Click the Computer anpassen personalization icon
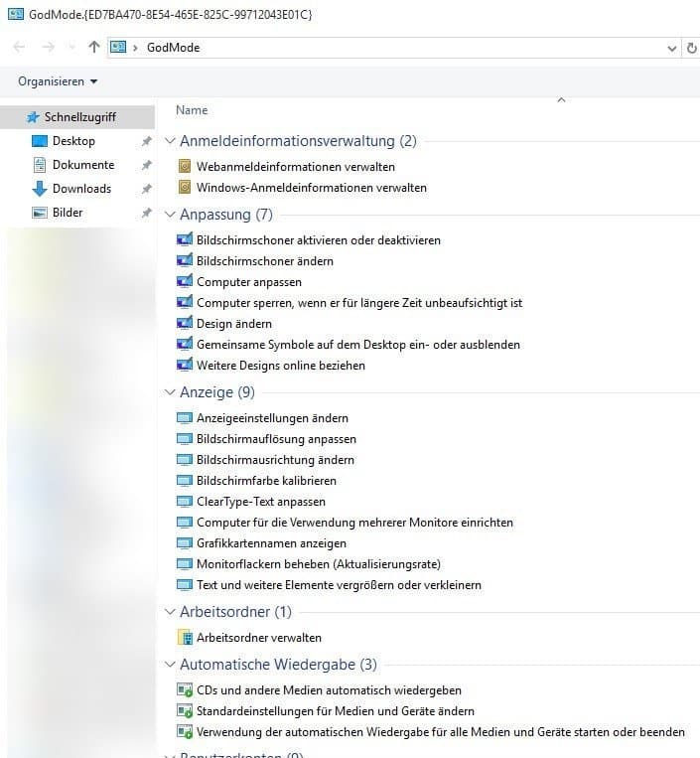Image resolution: width=700 pixels, height=758 pixels. coord(185,281)
